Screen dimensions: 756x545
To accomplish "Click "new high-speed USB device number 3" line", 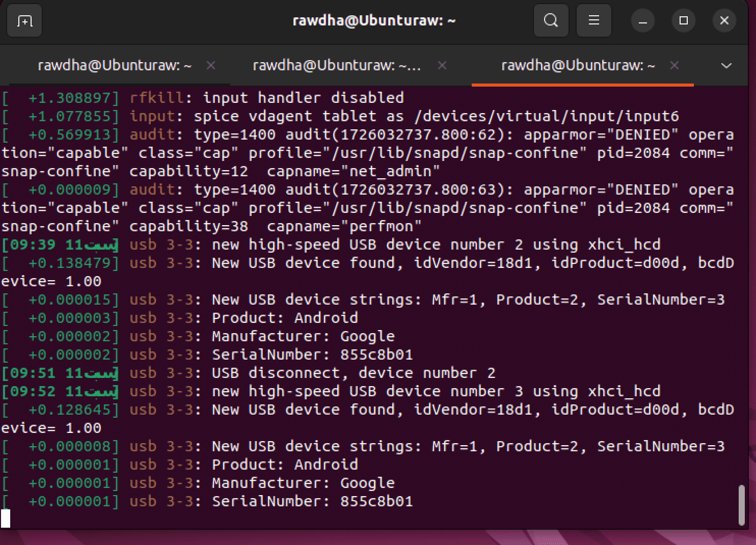I will click(x=436, y=391).
